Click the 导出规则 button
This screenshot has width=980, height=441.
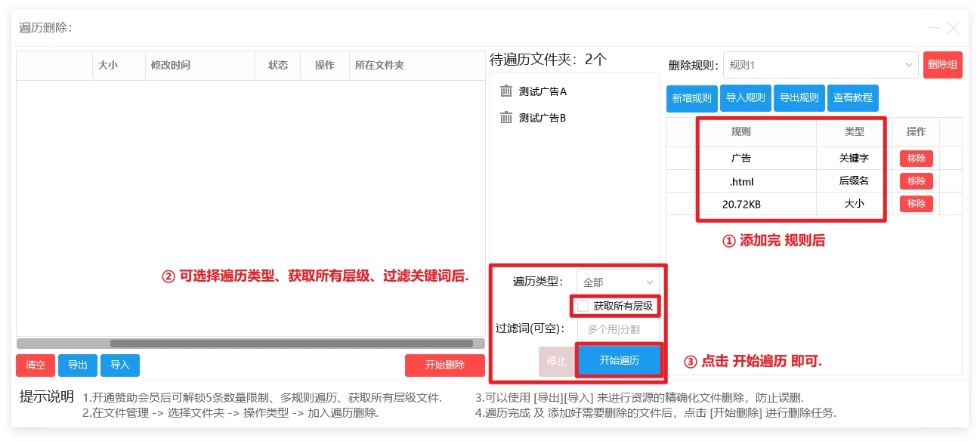(x=799, y=98)
